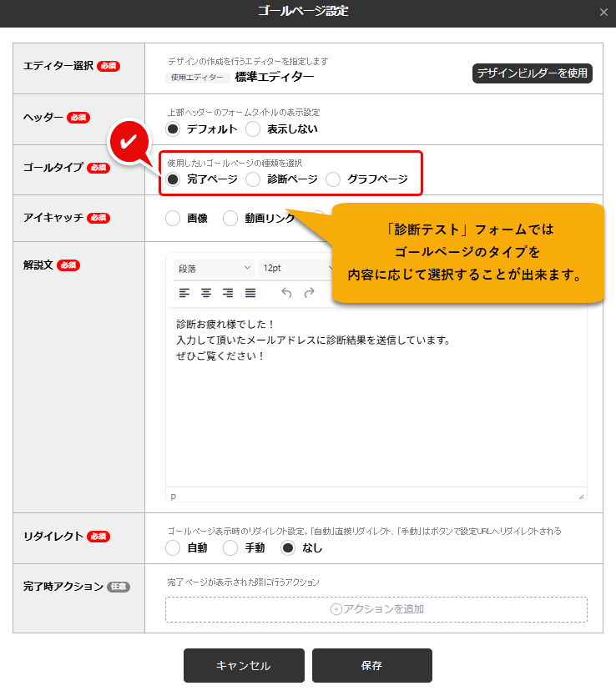Click the align right icon in editor

click(228, 293)
